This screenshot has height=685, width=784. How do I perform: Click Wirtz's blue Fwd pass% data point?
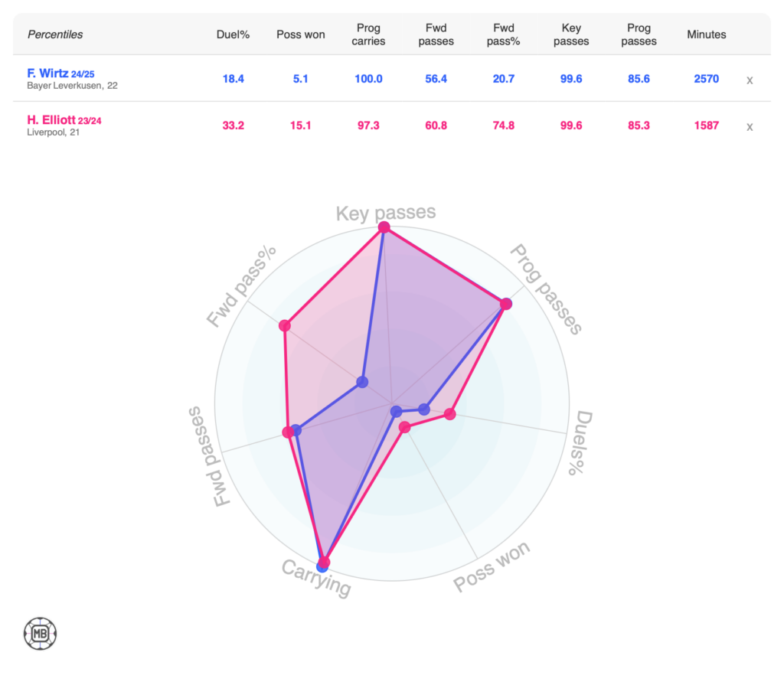[x=362, y=381]
